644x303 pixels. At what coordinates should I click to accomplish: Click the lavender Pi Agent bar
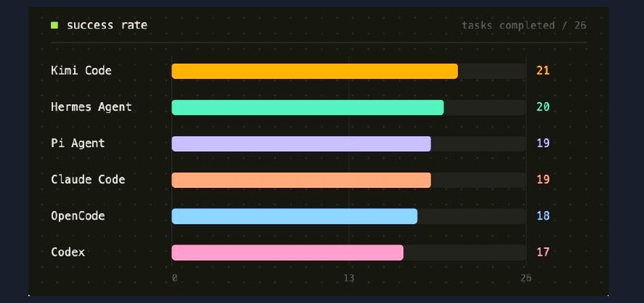(x=301, y=144)
